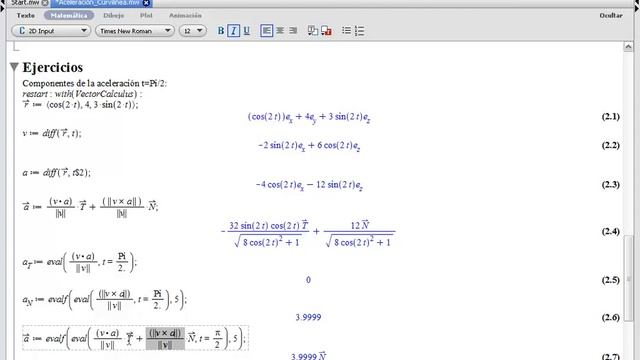
Task: Expand the left side palette arrow
Action: coord(2,8)
